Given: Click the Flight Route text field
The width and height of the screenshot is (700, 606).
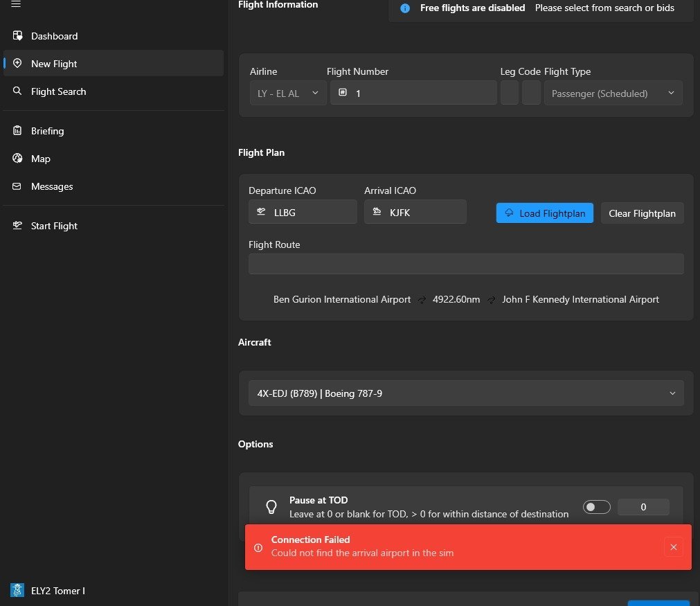Looking at the screenshot, I should point(465,264).
